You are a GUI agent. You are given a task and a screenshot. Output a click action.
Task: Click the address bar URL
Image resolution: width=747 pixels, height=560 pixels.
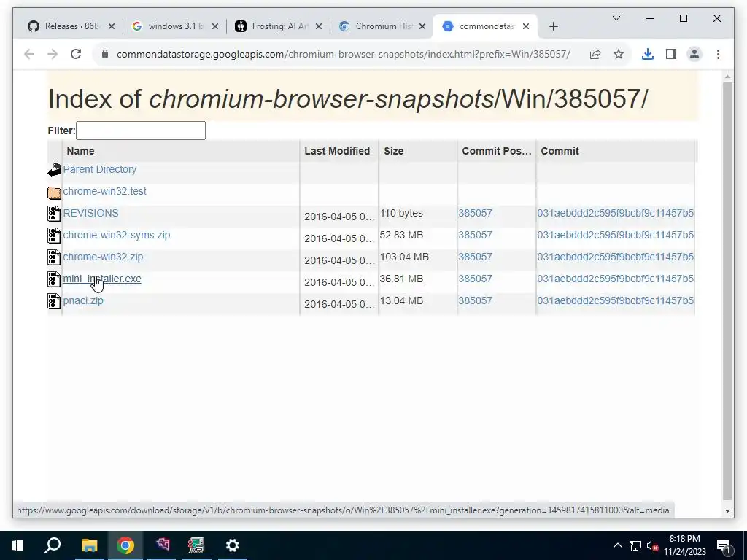point(343,54)
